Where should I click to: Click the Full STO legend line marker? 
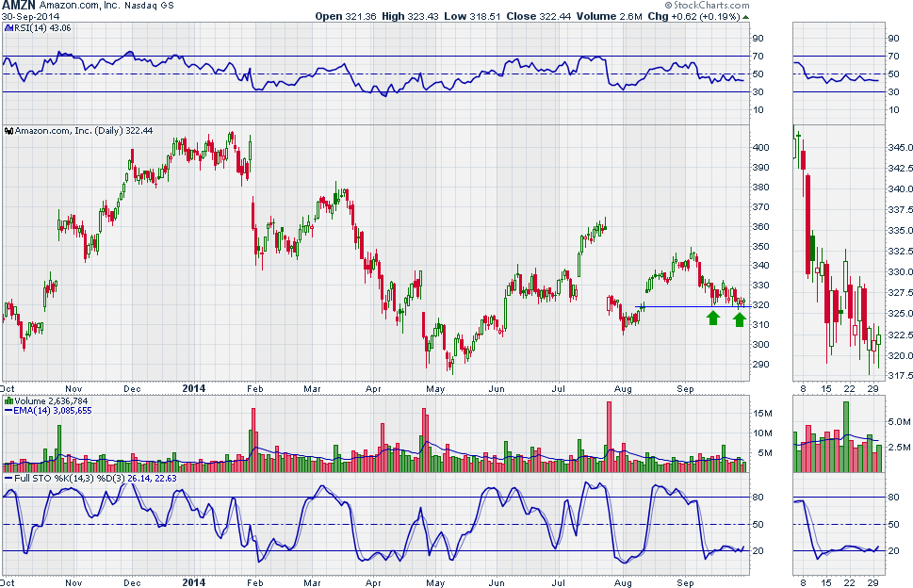8,479
